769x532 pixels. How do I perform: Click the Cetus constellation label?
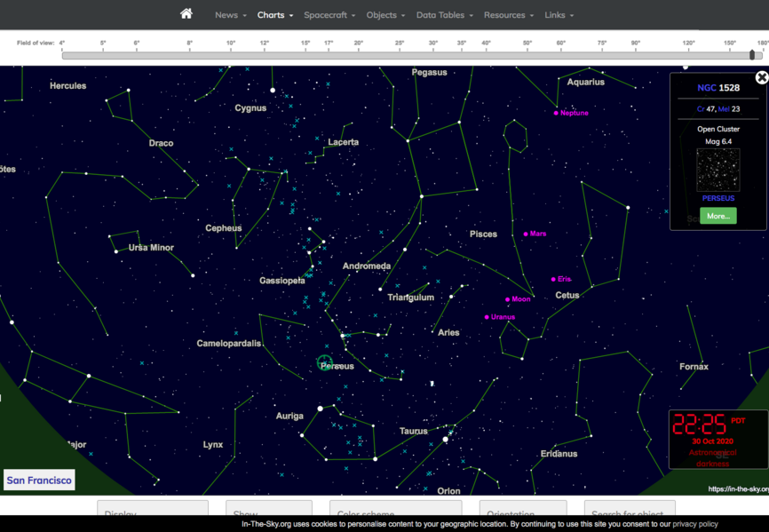(x=567, y=295)
